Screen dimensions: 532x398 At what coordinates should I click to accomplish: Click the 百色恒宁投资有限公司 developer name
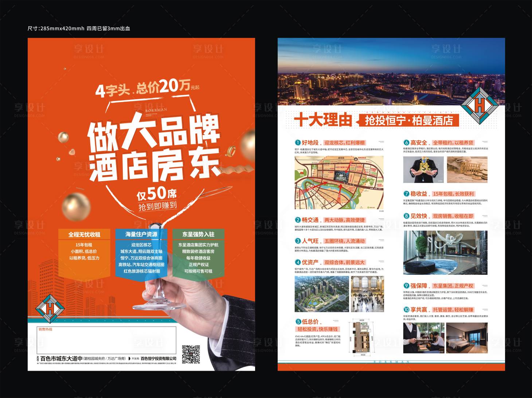159,359
